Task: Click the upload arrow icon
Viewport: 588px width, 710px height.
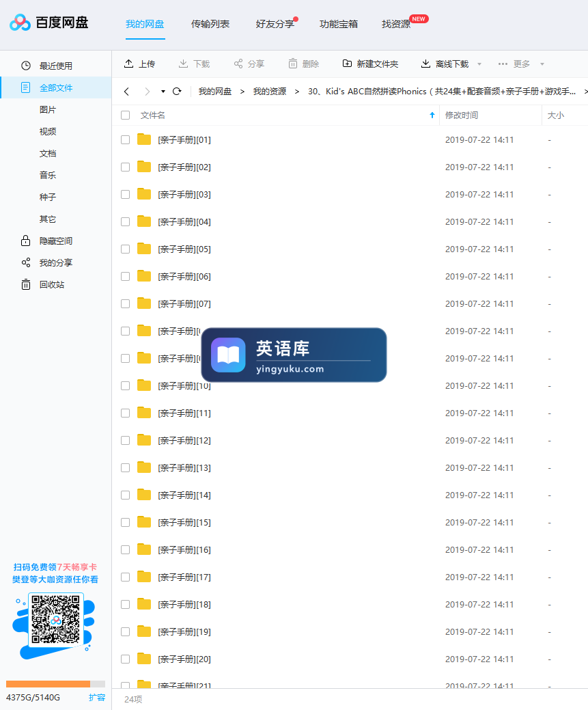Action: (128, 64)
